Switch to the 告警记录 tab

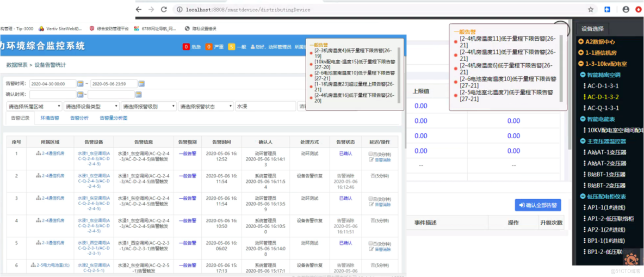coord(19,118)
